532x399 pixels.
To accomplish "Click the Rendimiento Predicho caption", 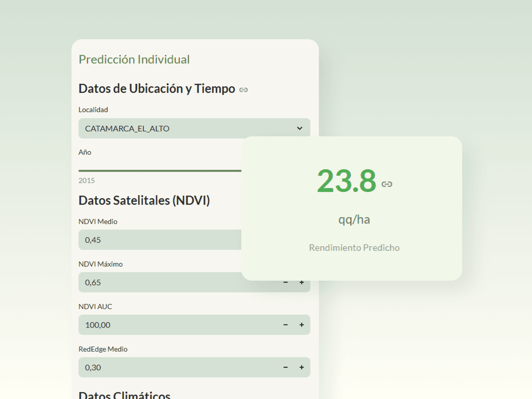I will click(x=354, y=248).
